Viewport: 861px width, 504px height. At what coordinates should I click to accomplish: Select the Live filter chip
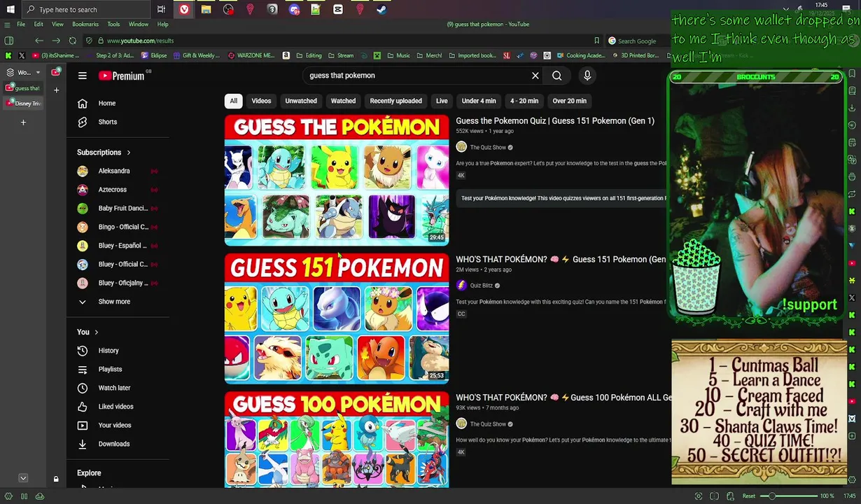click(x=442, y=101)
